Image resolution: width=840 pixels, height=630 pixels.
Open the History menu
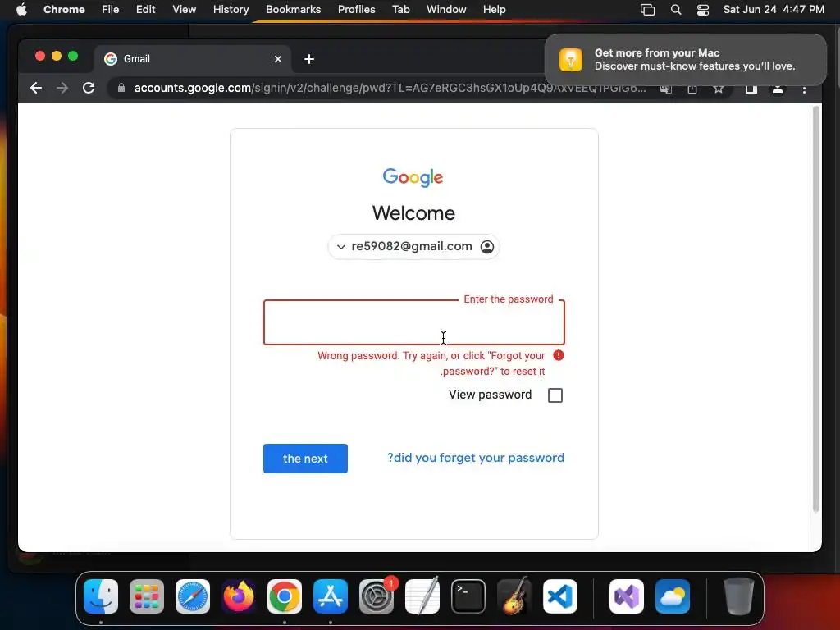pos(231,10)
